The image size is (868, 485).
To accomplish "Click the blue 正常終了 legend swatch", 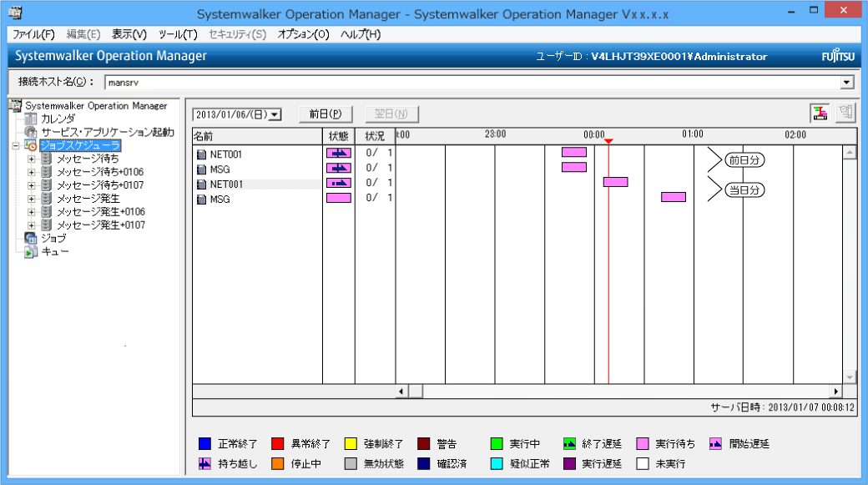I will [x=205, y=444].
